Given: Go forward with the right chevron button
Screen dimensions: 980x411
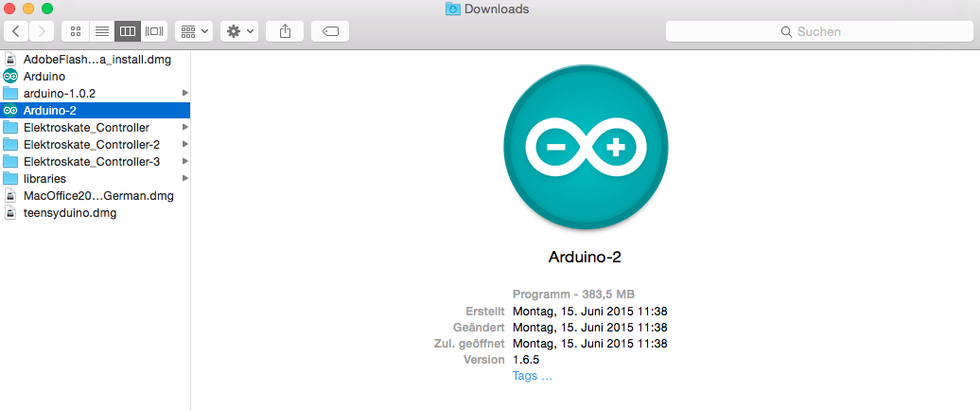Looking at the screenshot, I should pyautogui.click(x=42, y=31).
